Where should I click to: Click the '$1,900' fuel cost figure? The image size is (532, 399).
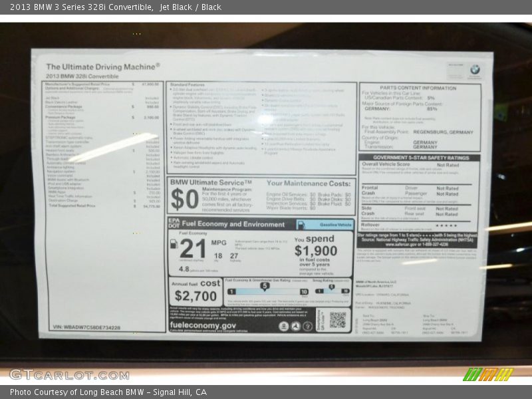tap(316, 251)
